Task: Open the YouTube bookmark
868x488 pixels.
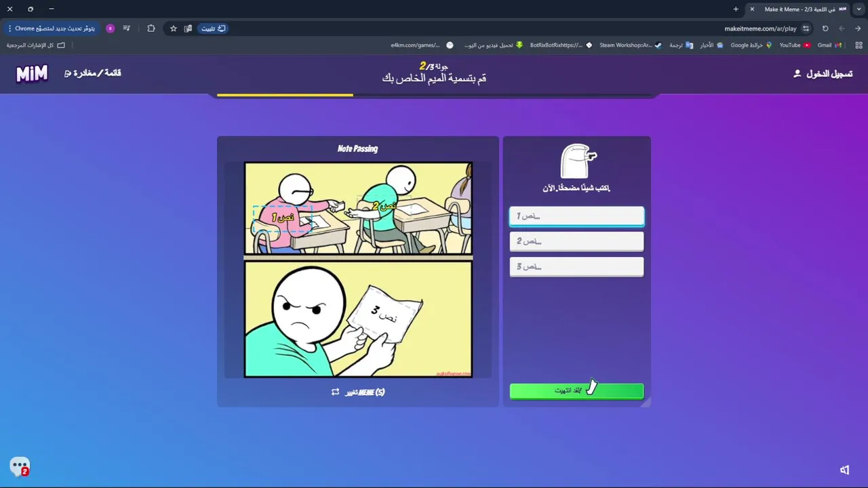Action: coord(795,45)
